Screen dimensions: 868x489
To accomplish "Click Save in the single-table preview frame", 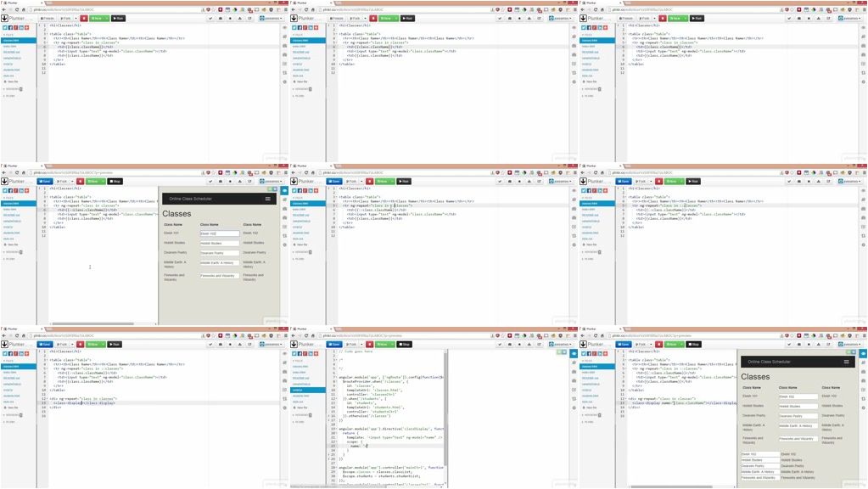I will pos(45,181).
